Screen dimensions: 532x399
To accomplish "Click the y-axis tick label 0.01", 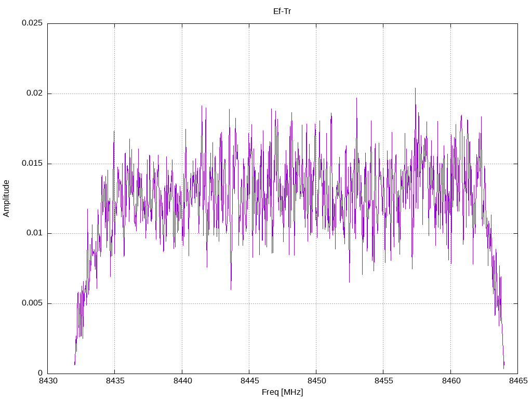I will 35,233.
